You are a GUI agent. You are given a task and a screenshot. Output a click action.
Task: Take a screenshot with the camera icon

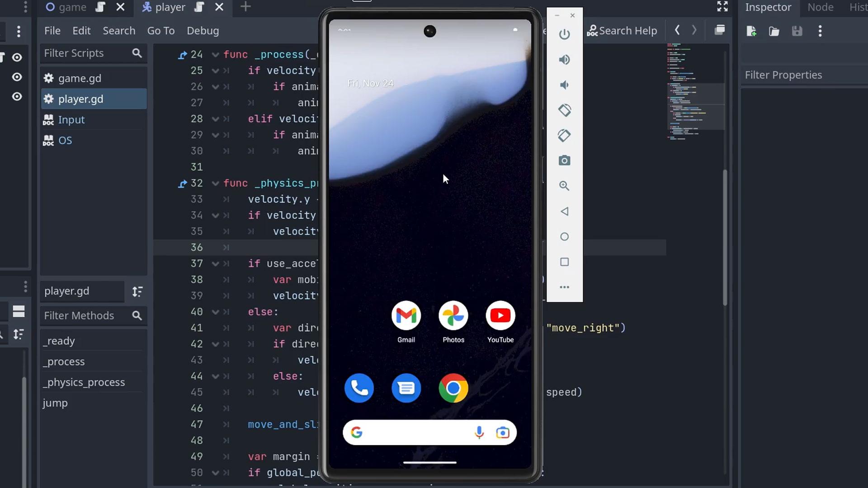(565, 160)
